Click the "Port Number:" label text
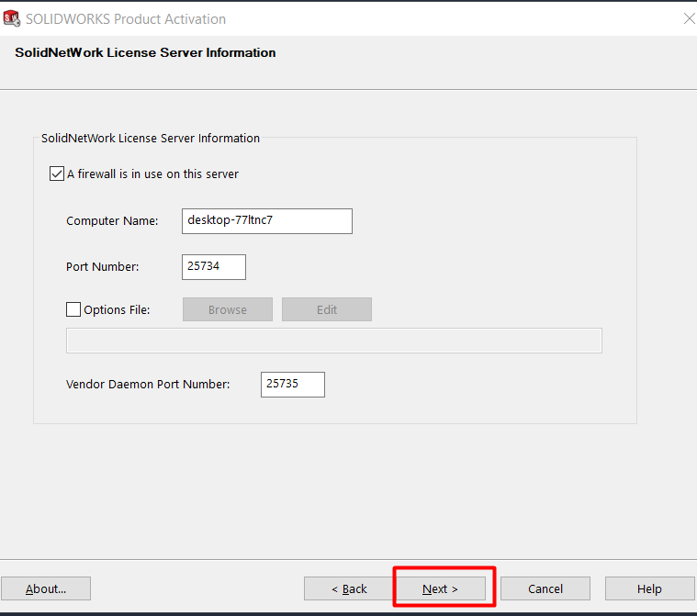Viewport: 697px width, 616px height. click(x=102, y=267)
